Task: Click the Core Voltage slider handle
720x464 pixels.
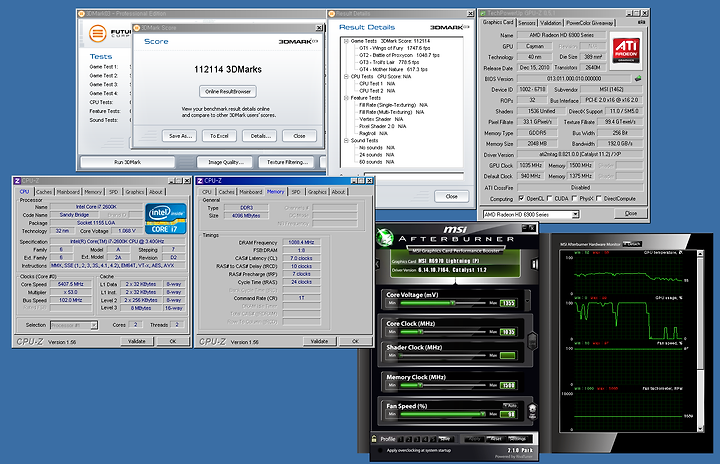Action: click(x=452, y=303)
